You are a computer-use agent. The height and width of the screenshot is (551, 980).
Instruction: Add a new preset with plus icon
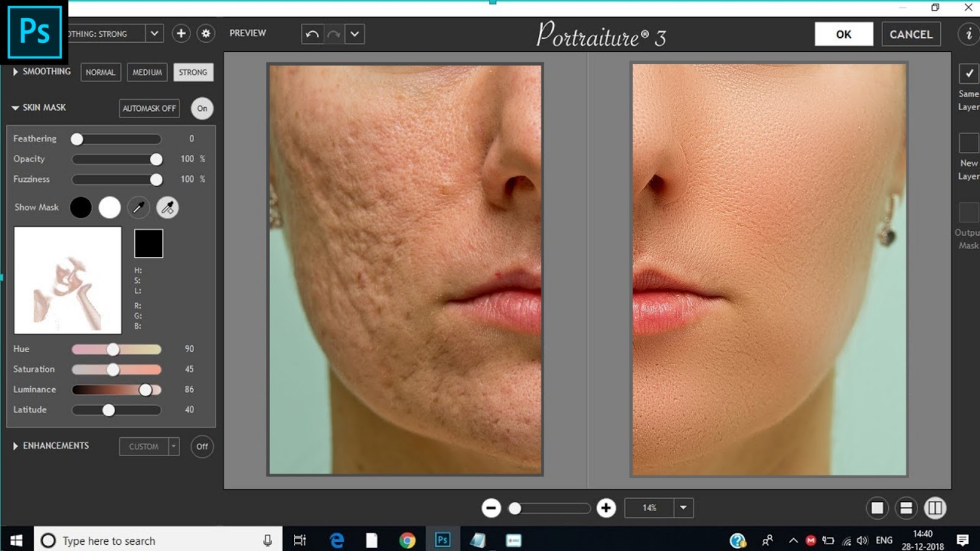[x=181, y=34]
